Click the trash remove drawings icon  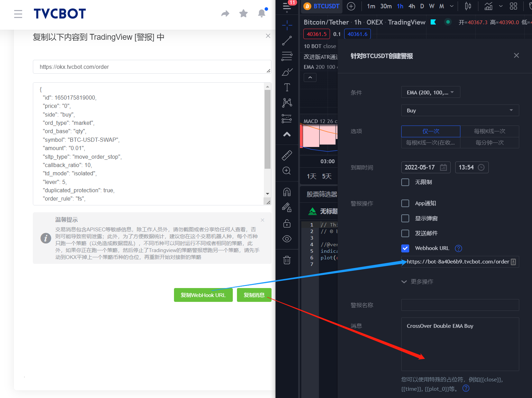click(x=287, y=260)
